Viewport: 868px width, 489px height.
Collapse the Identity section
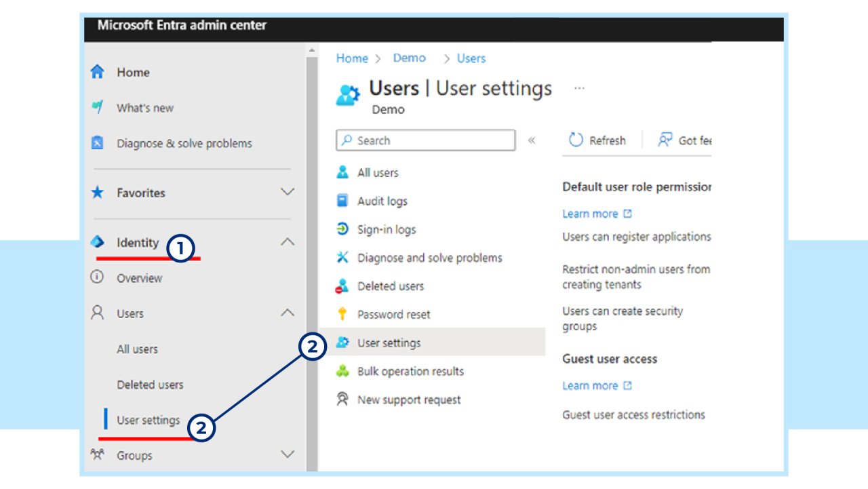pyautogui.click(x=287, y=242)
